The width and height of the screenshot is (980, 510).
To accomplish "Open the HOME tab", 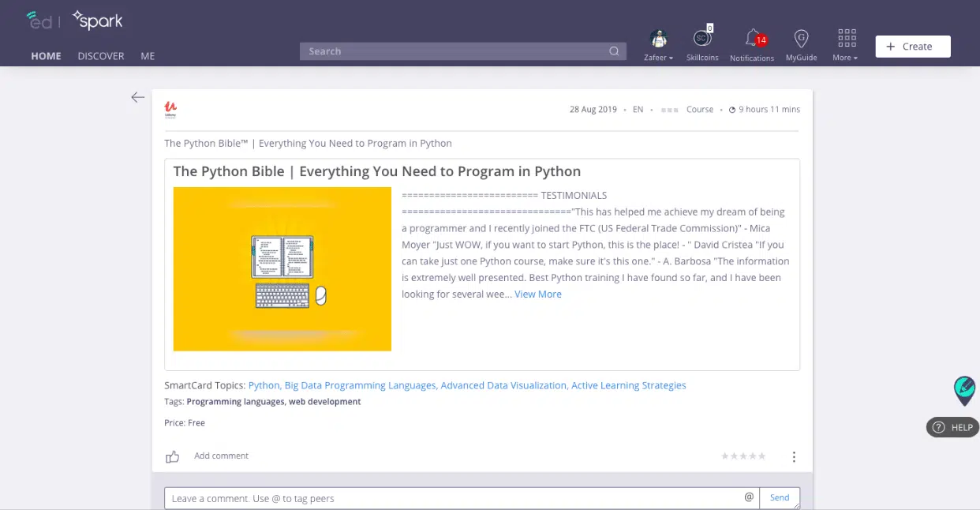I will coord(46,56).
